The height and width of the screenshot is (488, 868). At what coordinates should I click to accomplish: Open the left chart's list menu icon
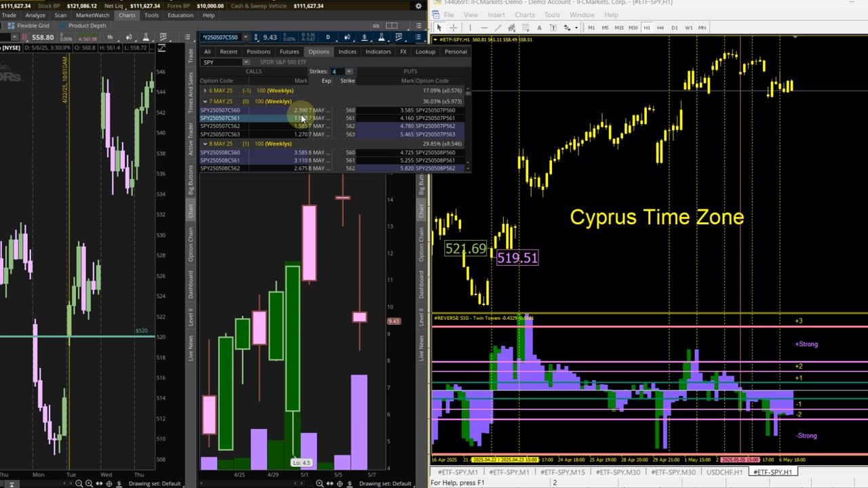pos(187,37)
